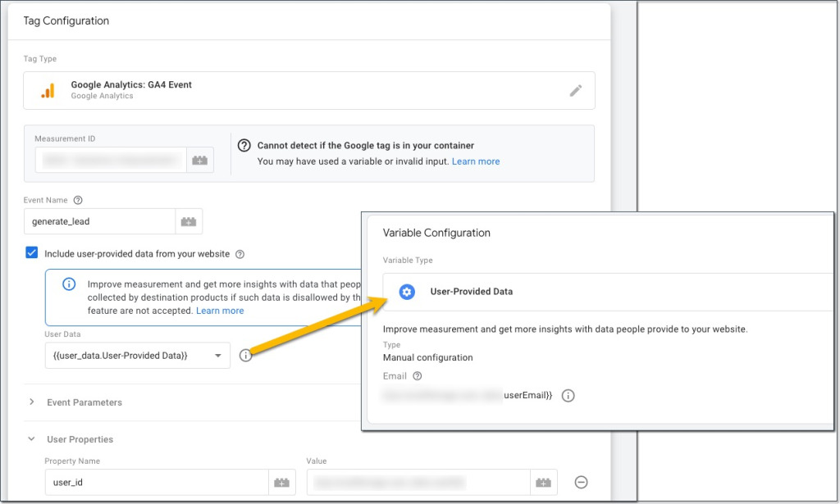Open variable picker next to Event Name field
Image resolution: width=840 pixels, height=504 pixels.
pyautogui.click(x=189, y=221)
